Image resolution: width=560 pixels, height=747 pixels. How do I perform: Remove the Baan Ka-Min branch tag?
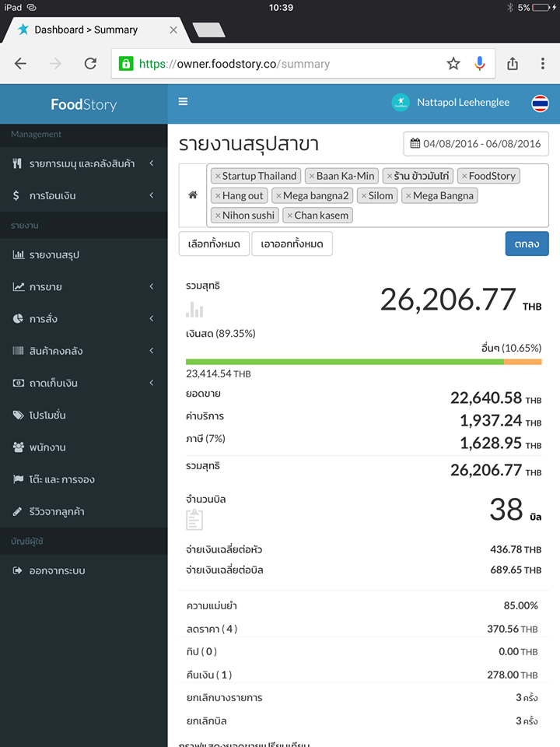point(312,177)
